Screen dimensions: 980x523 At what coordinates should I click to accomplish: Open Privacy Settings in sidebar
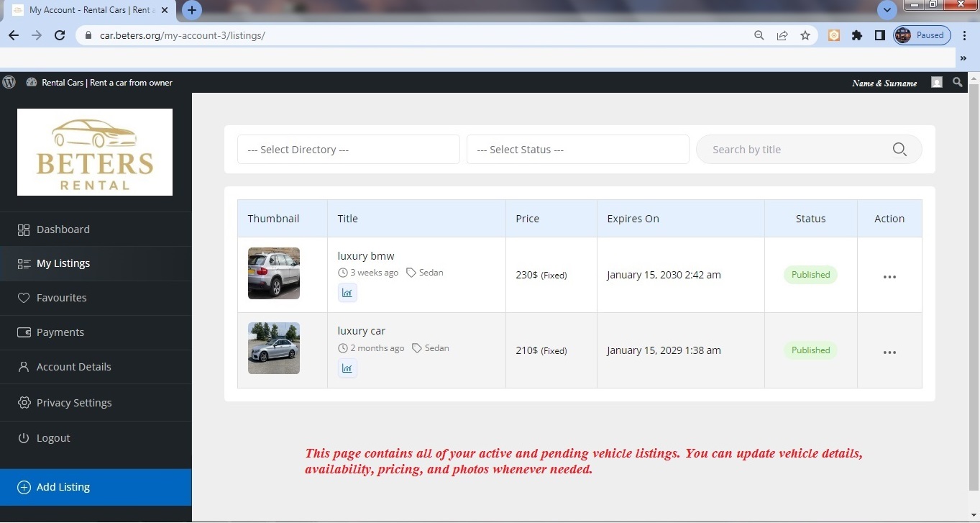coord(96,403)
